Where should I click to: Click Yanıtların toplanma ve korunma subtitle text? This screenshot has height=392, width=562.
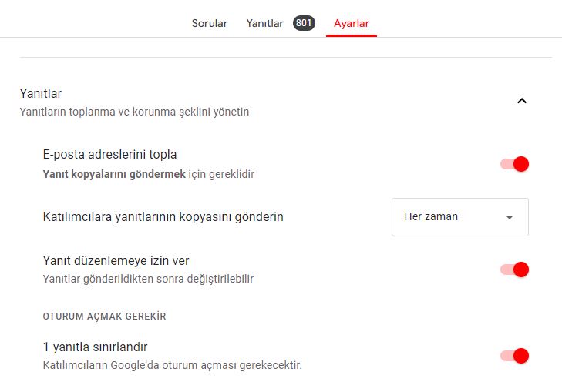(x=133, y=112)
